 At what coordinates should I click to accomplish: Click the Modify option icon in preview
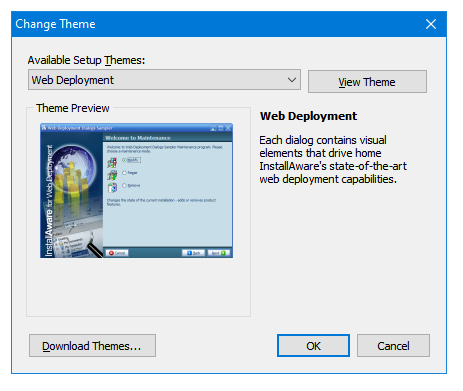click(112, 162)
